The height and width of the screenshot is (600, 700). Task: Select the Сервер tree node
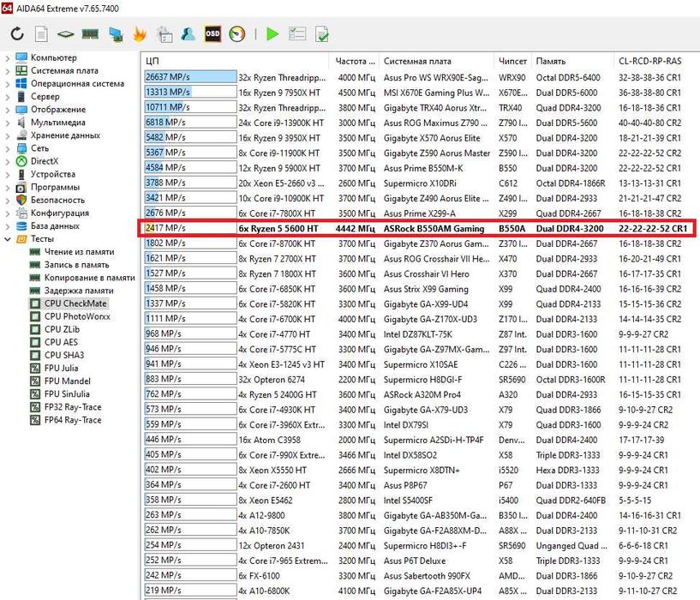(45, 97)
